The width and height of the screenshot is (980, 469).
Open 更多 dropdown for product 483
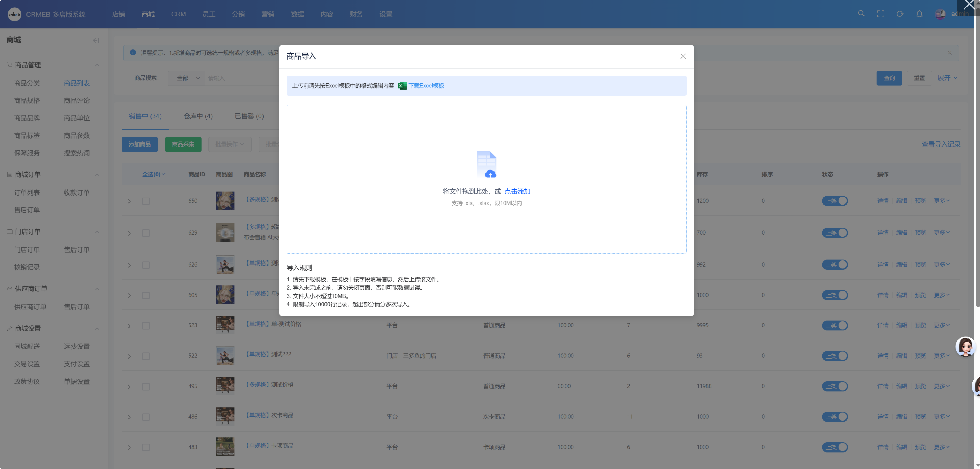[942, 447]
